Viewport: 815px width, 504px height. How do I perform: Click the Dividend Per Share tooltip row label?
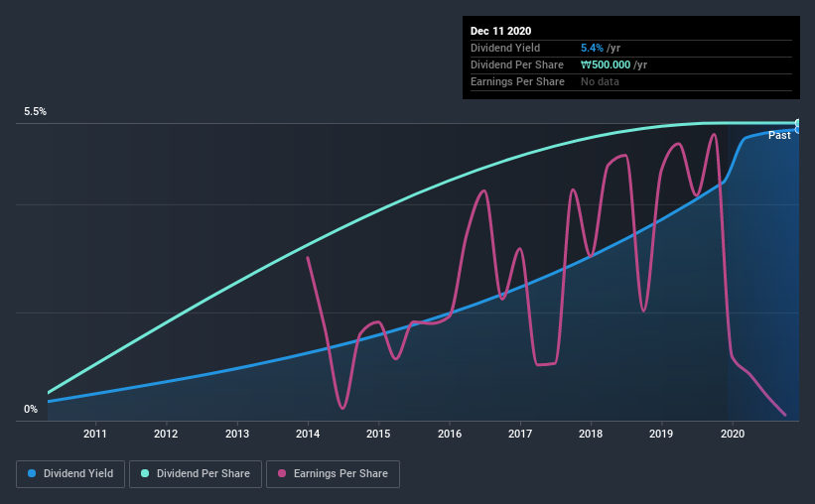516,64
